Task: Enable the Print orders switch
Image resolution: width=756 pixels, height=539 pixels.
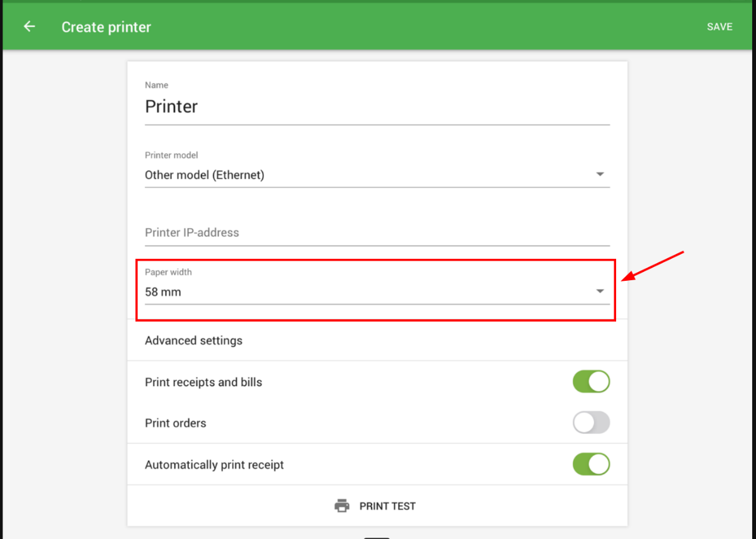Action: point(591,423)
